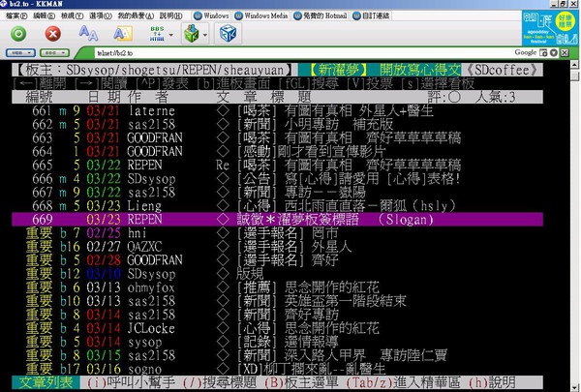Viewport: 581px width, 392px height.
Task: Click highlighted post 669 Slogan
Action: click(x=278, y=220)
